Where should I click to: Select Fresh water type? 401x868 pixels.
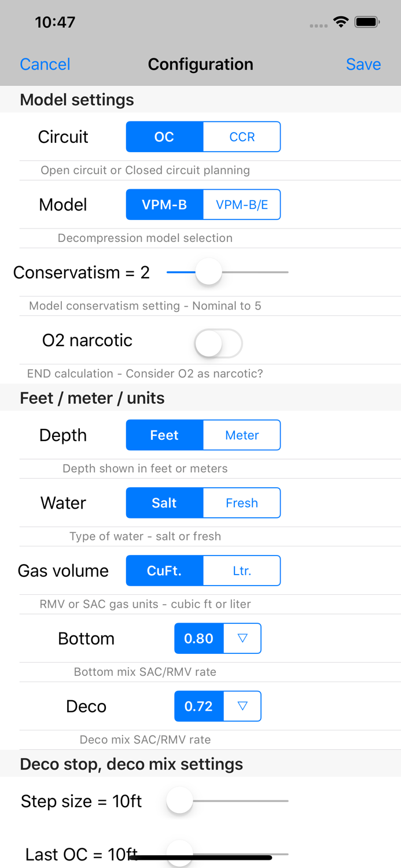[242, 503]
